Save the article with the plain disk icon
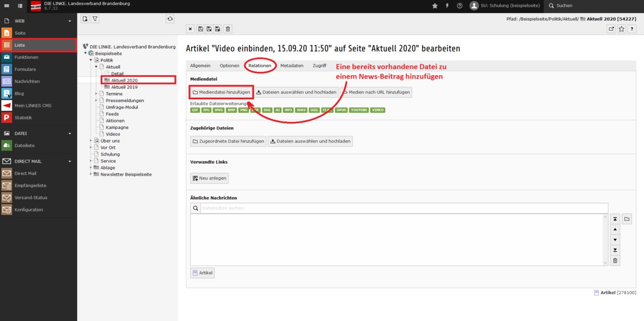Screen dimensions: 644x321 (x=201, y=29)
